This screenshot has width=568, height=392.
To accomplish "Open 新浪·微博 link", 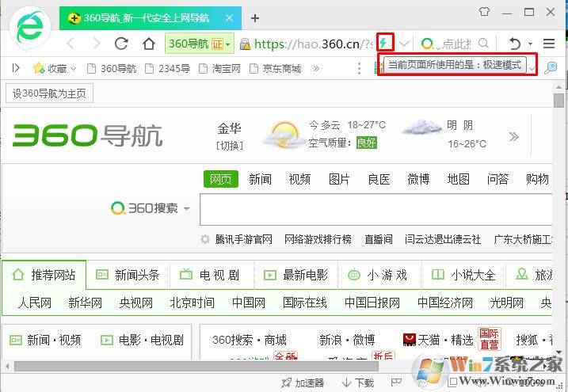I will click(347, 340).
